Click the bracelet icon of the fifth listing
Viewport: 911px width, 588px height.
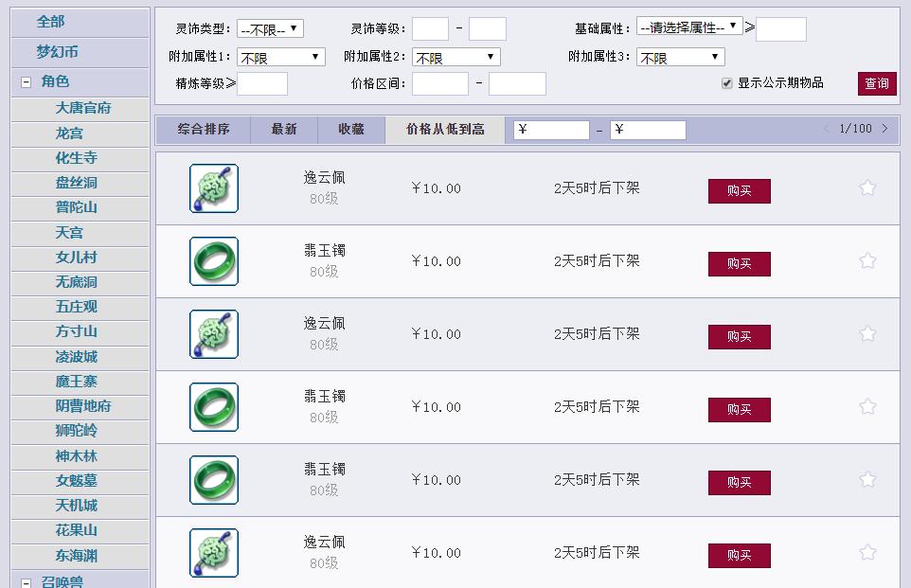coord(213,479)
